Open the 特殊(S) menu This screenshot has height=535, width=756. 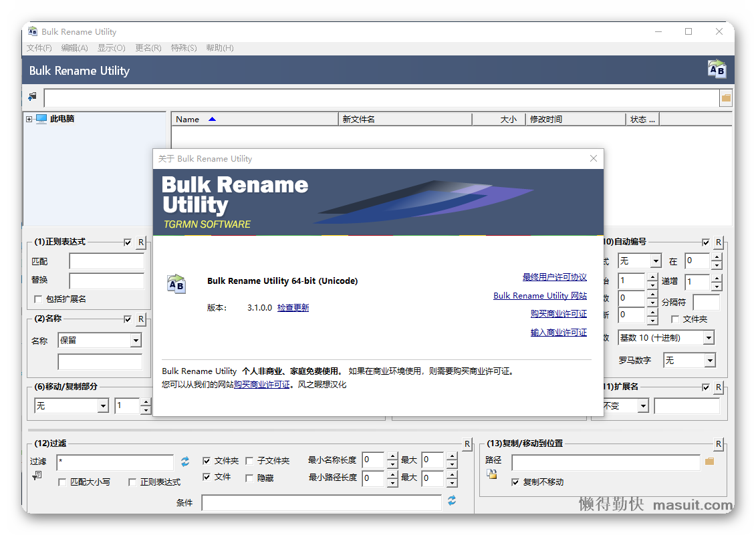coord(184,47)
